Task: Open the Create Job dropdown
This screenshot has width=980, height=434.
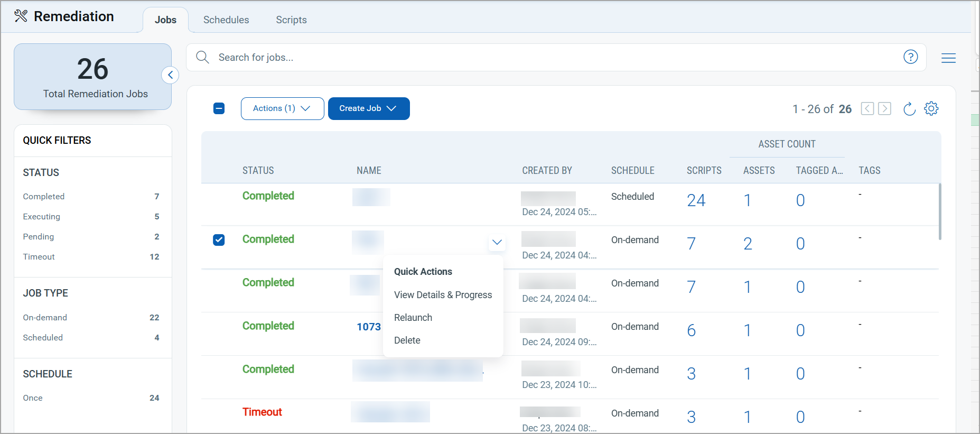Action: (x=369, y=108)
